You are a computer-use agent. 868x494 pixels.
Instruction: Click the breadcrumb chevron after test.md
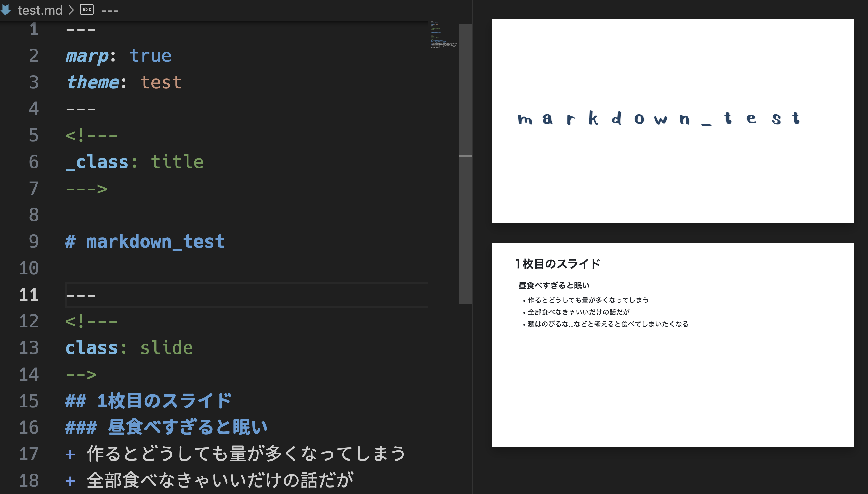tap(71, 10)
